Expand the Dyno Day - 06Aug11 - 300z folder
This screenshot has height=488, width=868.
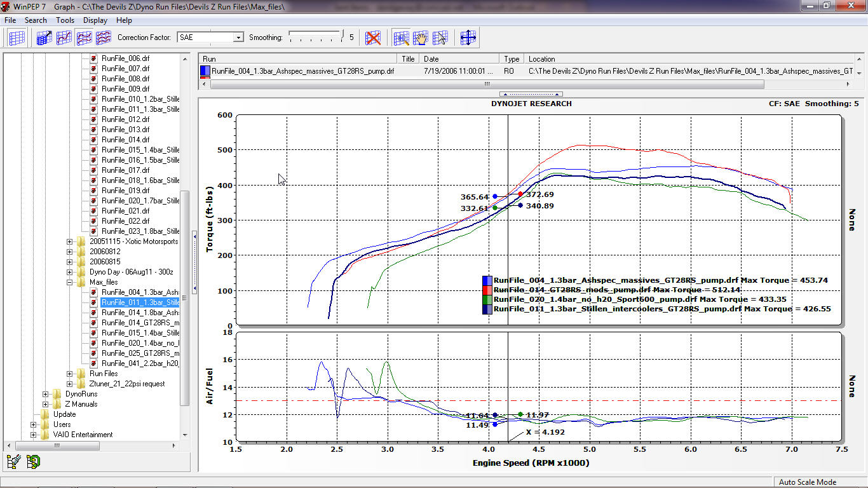pos(70,272)
